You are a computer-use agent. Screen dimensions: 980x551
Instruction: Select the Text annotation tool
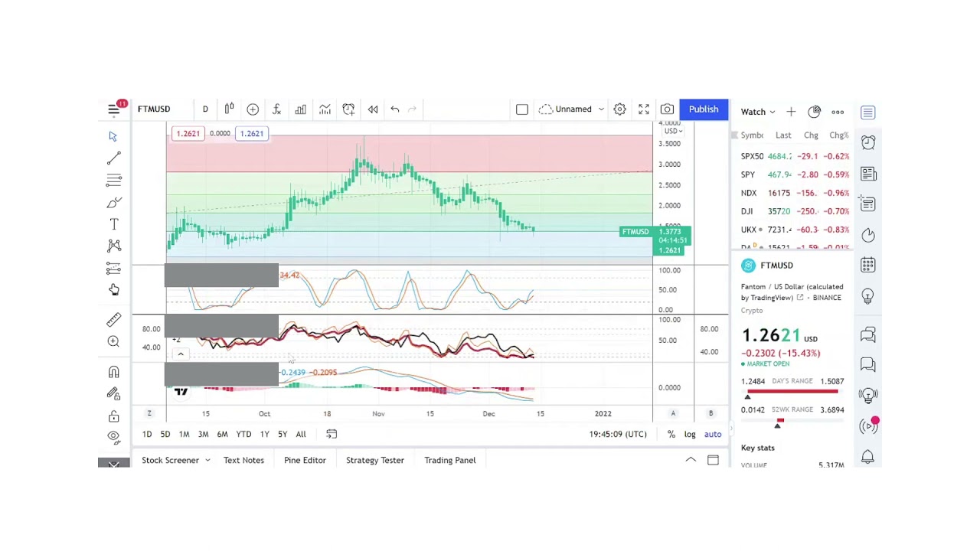[113, 224]
